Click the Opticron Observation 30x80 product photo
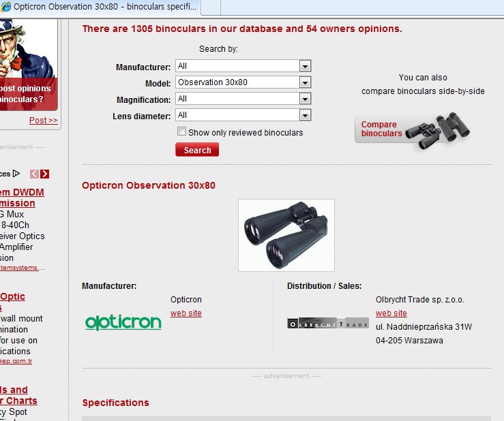 (x=286, y=235)
